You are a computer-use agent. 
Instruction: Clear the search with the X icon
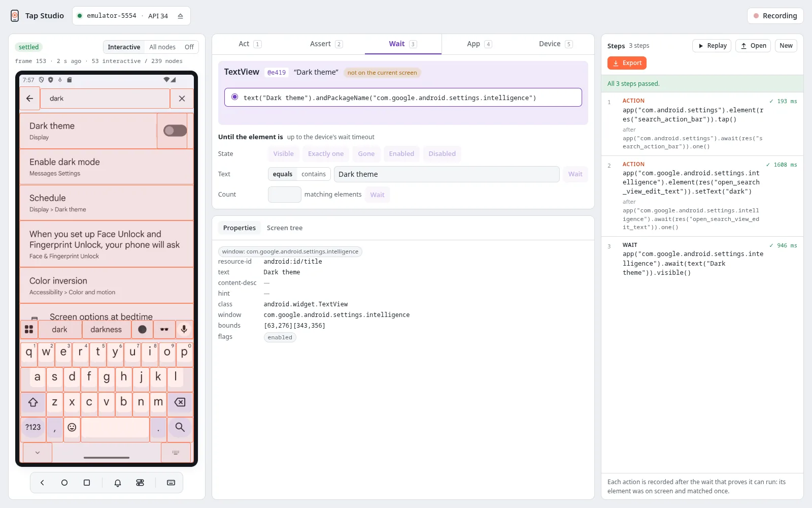coord(182,99)
